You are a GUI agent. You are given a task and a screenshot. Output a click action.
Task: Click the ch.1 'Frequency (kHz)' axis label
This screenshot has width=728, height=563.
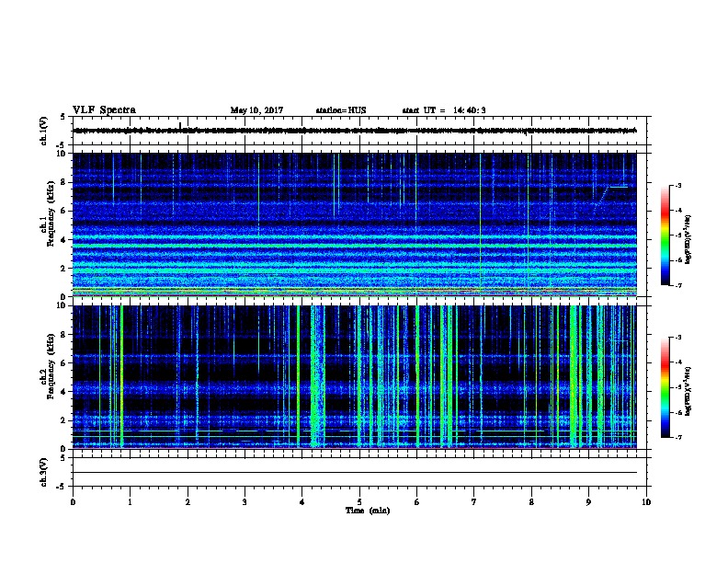[x=51, y=214]
